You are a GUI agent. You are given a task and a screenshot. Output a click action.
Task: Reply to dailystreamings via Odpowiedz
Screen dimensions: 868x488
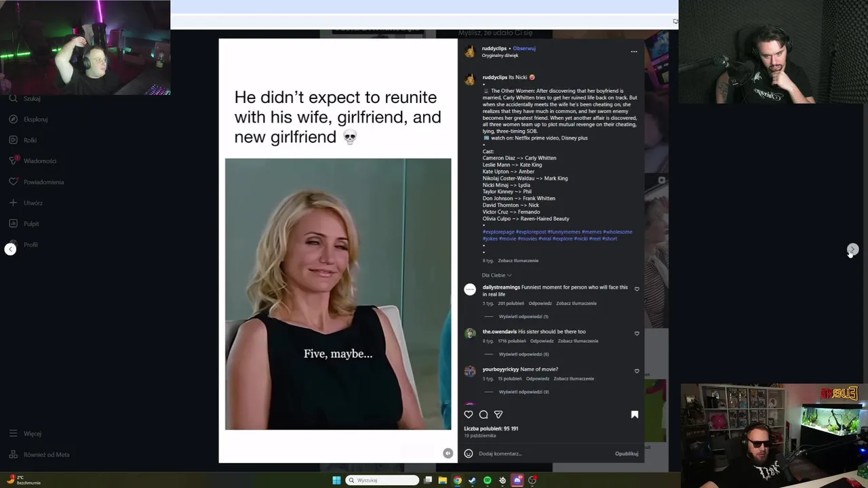pyautogui.click(x=540, y=304)
